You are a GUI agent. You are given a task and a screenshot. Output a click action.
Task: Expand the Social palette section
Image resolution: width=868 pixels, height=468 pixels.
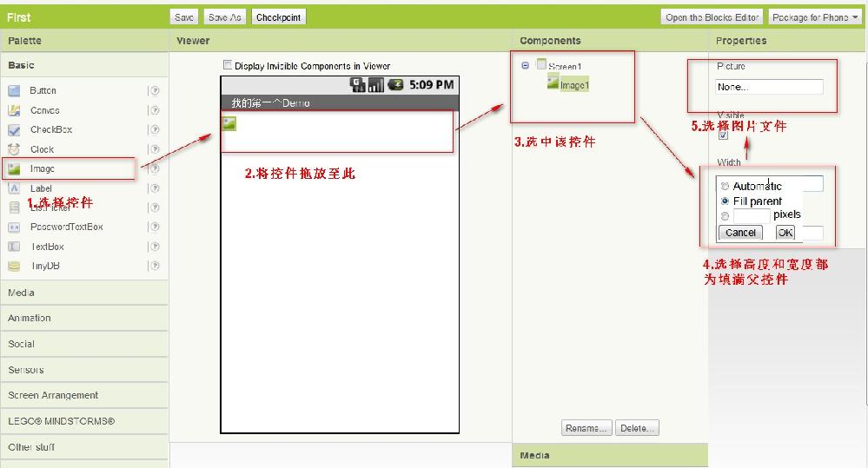[x=84, y=344]
